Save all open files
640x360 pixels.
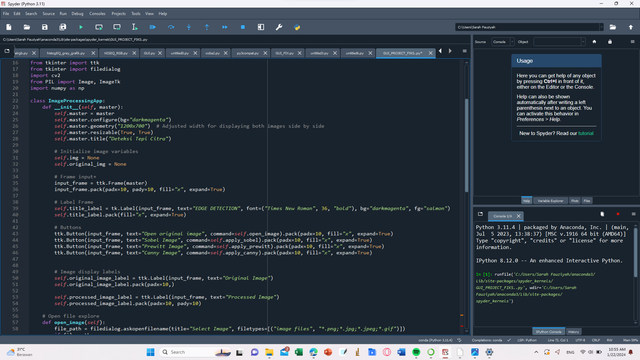click(x=62, y=27)
